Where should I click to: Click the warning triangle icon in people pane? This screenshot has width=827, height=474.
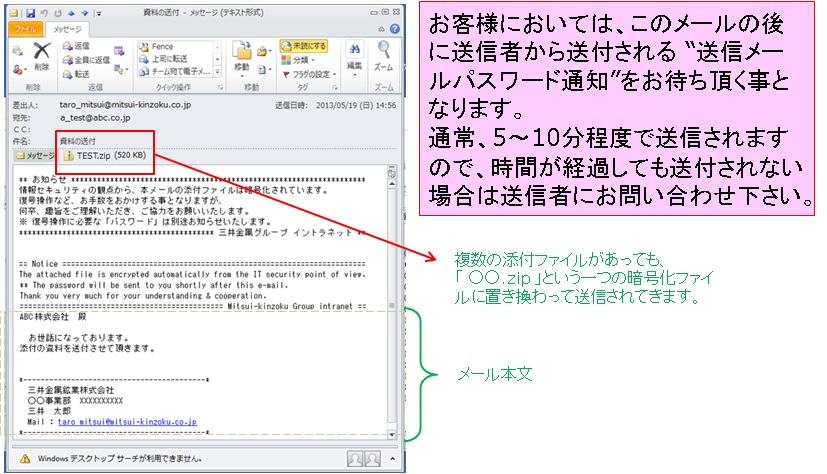point(25,459)
